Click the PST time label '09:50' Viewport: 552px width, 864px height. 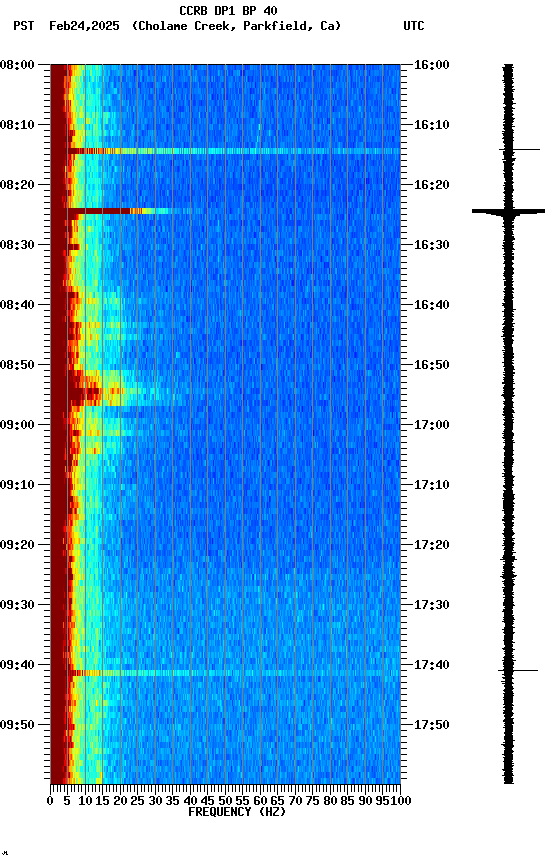point(17,725)
